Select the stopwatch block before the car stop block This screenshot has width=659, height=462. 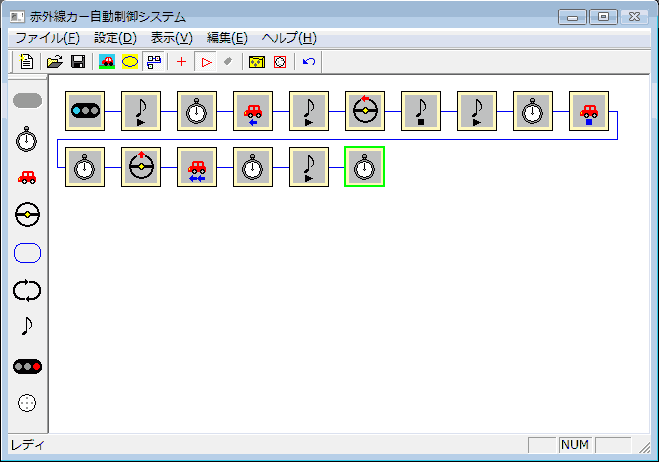(x=533, y=111)
